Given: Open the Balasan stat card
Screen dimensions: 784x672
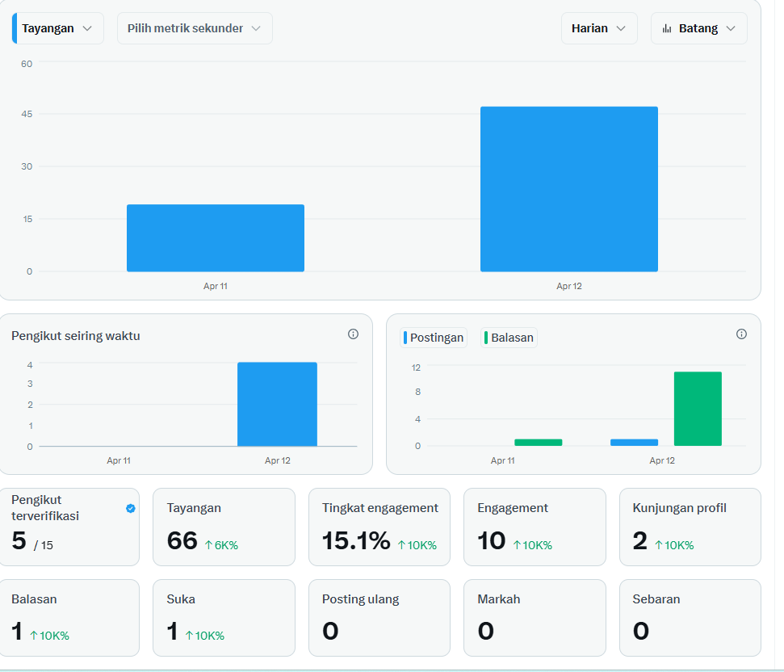Looking at the screenshot, I should click(x=69, y=618).
